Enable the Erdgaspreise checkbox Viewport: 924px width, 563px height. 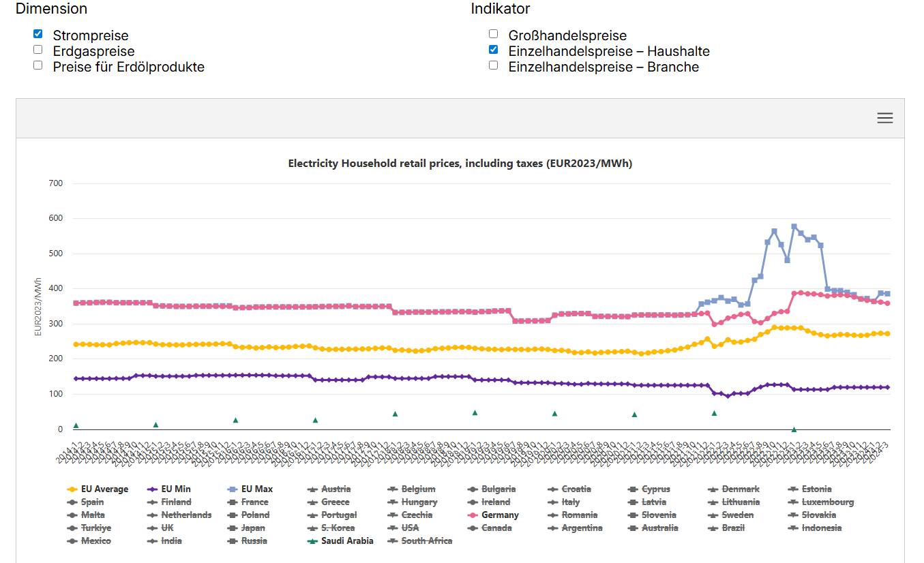[x=38, y=50]
